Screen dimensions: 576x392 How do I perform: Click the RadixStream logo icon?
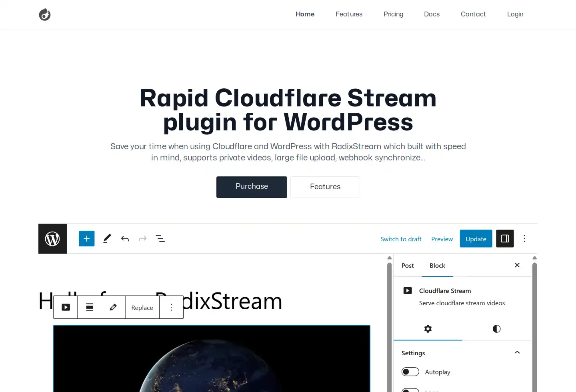click(x=45, y=15)
